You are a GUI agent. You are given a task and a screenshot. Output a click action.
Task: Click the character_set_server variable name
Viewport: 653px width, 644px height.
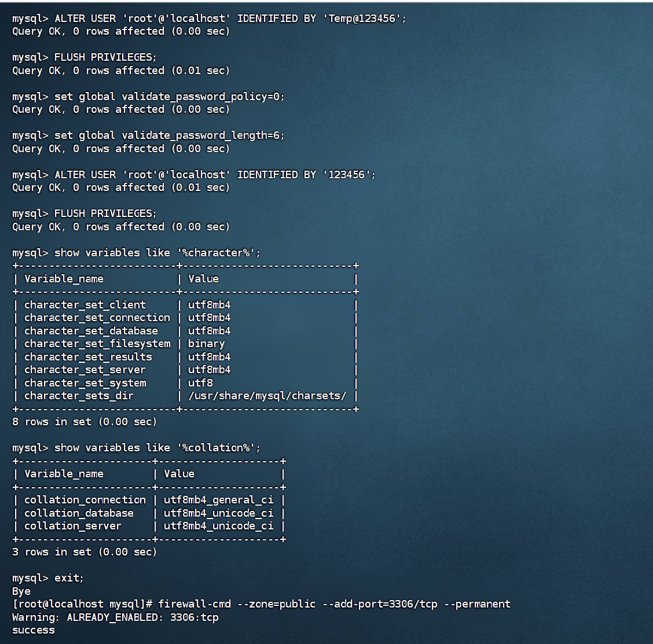pos(85,370)
